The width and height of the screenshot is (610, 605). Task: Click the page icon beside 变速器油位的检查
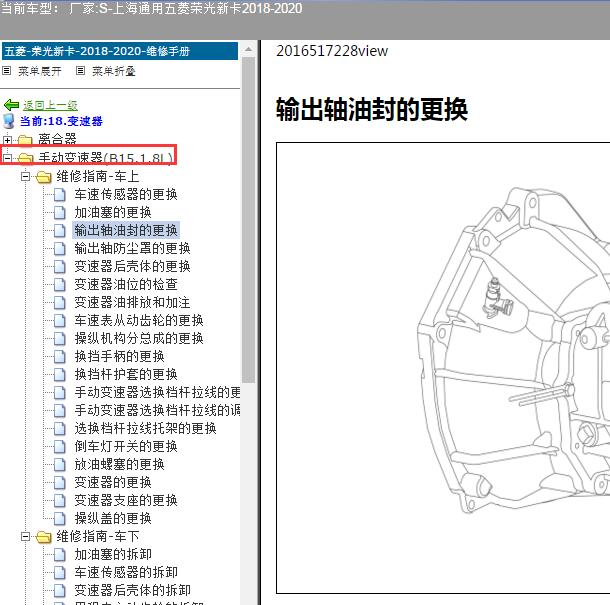(60, 284)
